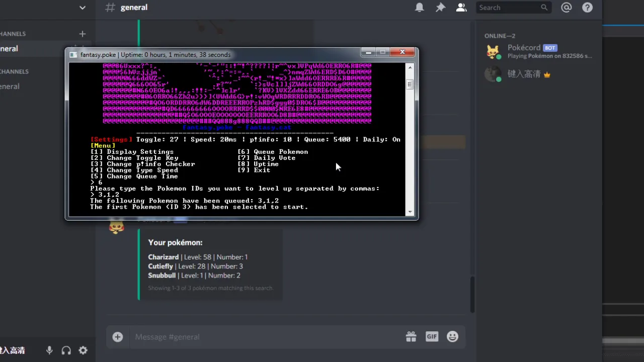Click the console vertical scrollbar thumb

pyautogui.click(x=410, y=84)
